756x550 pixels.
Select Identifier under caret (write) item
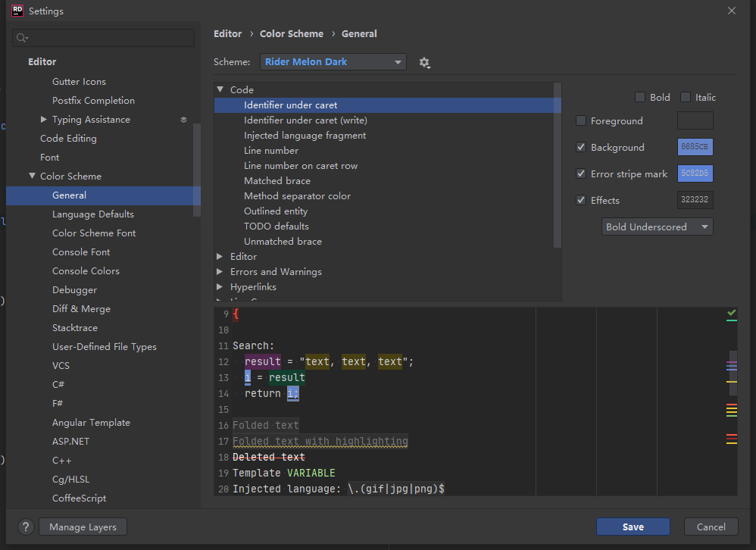(x=305, y=120)
